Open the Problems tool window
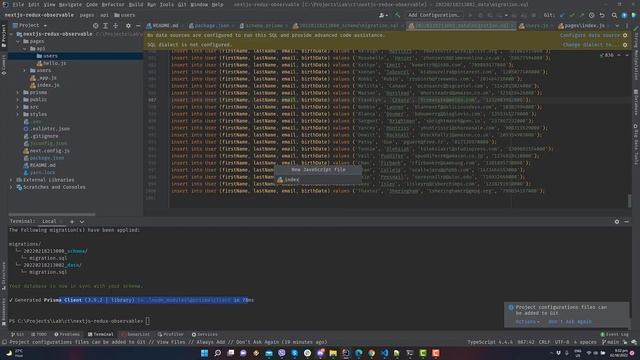Image resolution: width=640 pixels, height=360 pixels. tap(67, 334)
